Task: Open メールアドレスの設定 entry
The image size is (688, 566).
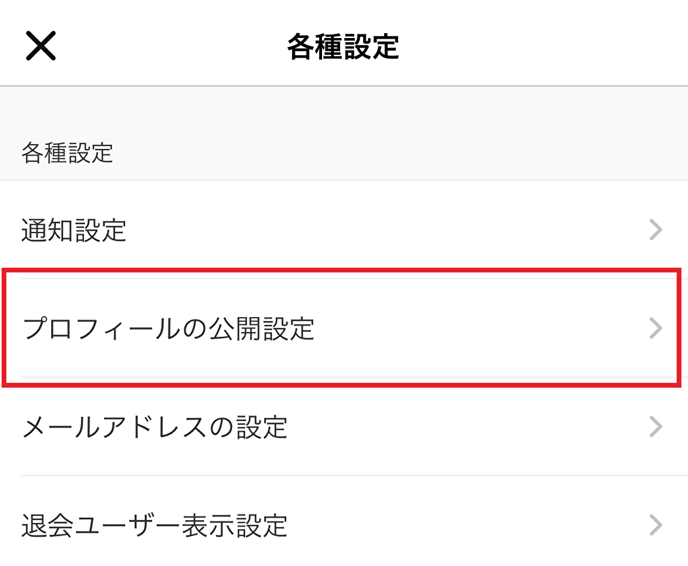Action: tap(155, 428)
